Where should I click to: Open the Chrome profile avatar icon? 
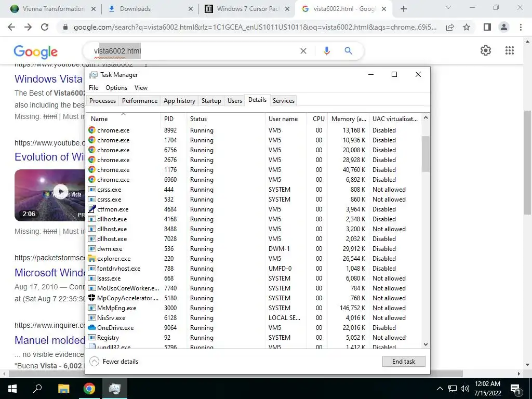[x=504, y=27]
